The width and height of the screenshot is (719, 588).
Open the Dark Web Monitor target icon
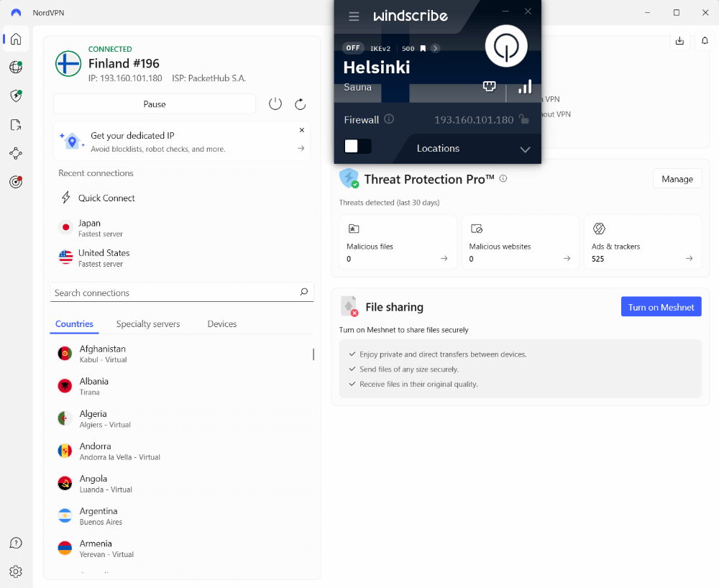[16, 182]
